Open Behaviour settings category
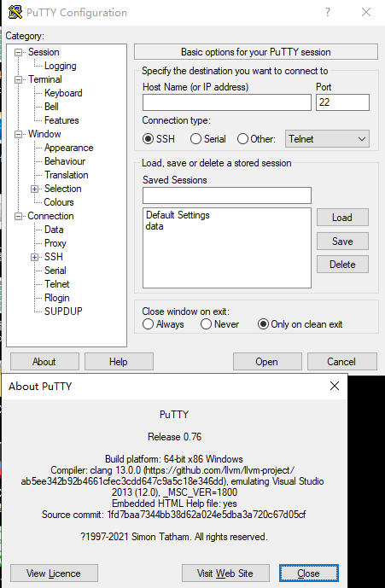The height and width of the screenshot is (588, 385). pyautogui.click(x=65, y=161)
